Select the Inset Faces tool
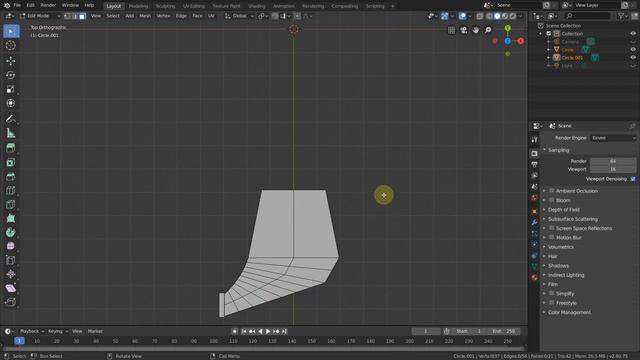Image resolution: width=640 pixels, height=360 pixels. [11, 162]
